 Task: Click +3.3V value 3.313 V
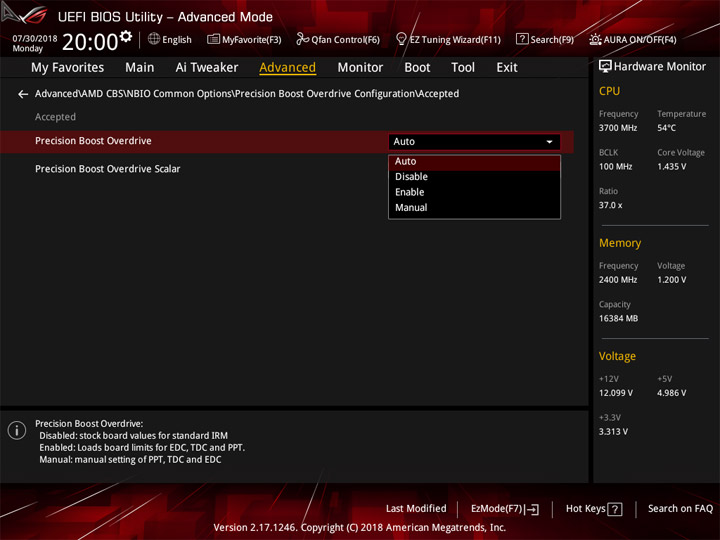pyautogui.click(x=613, y=432)
